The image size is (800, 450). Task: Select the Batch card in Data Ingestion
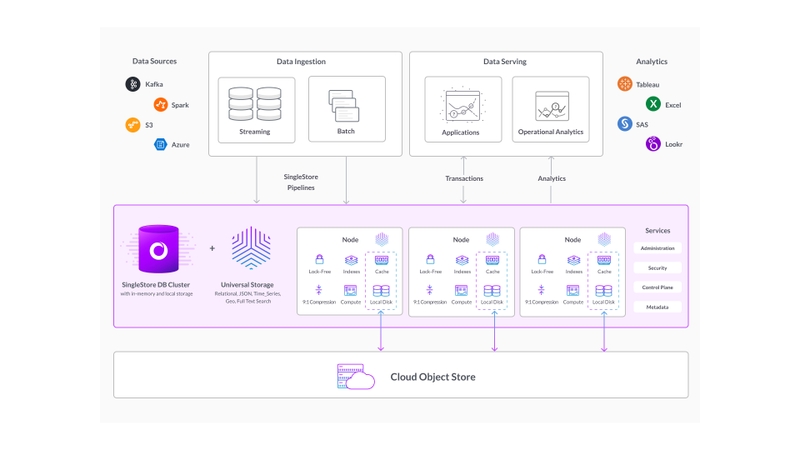click(x=347, y=109)
